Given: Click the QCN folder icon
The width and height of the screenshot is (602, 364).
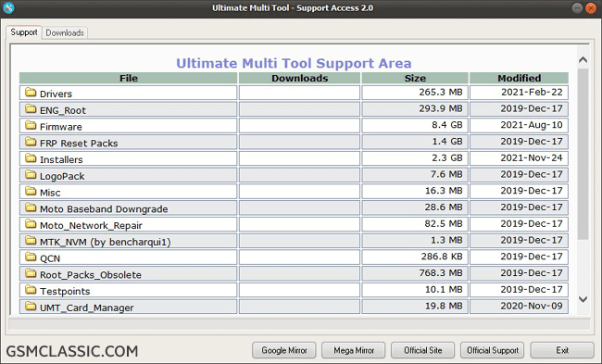Looking at the screenshot, I should (31, 257).
